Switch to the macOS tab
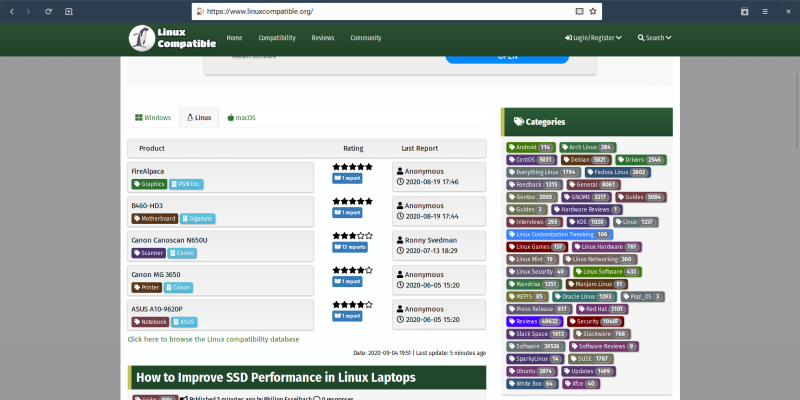This screenshot has height=400, width=800. [241, 118]
